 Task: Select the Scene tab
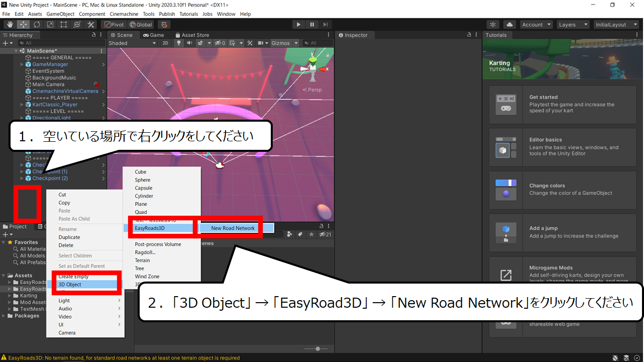(122, 35)
